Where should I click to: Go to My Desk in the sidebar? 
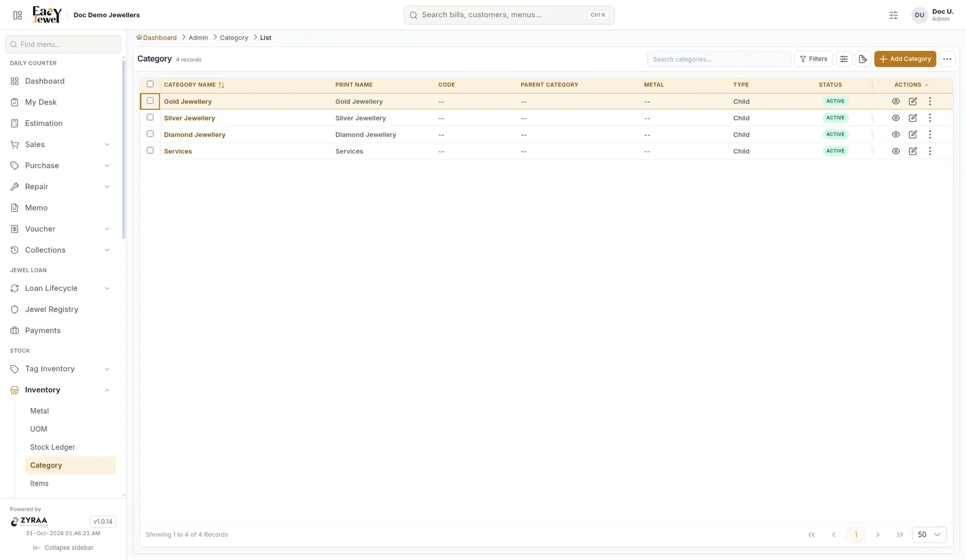pyautogui.click(x=60, y=102)
